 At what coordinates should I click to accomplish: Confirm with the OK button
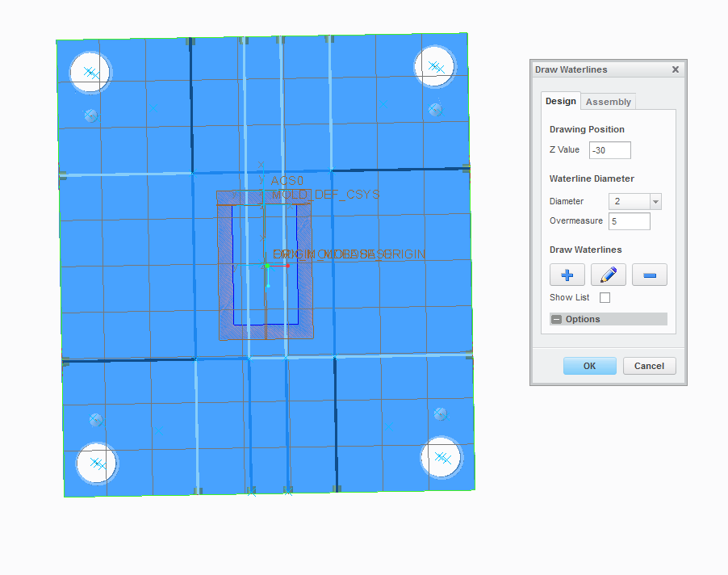pos(590,366)
